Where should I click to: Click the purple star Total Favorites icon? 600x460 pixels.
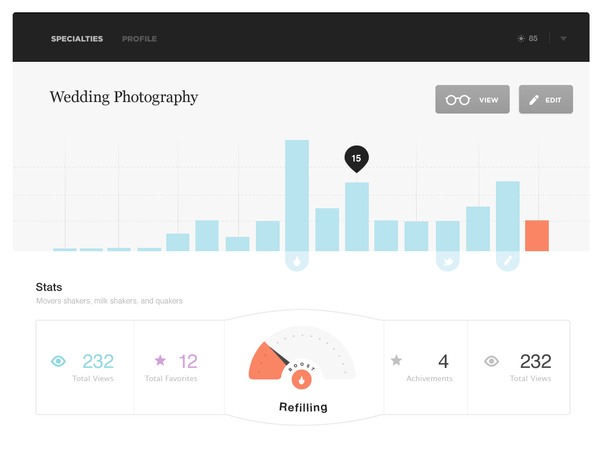pos(160,361)
